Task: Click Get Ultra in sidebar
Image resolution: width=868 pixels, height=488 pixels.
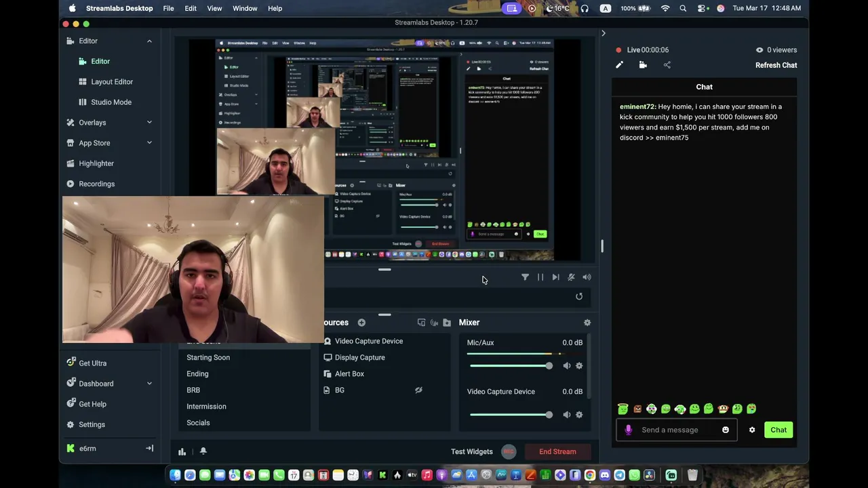Action: click(92, 363)
